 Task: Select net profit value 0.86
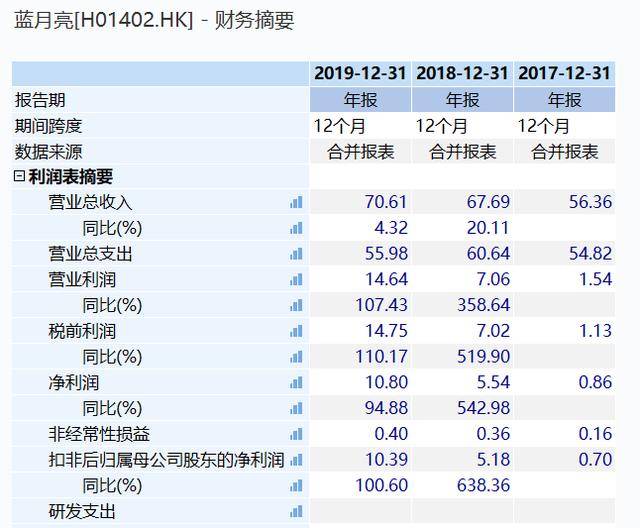[x=595, y=382]
